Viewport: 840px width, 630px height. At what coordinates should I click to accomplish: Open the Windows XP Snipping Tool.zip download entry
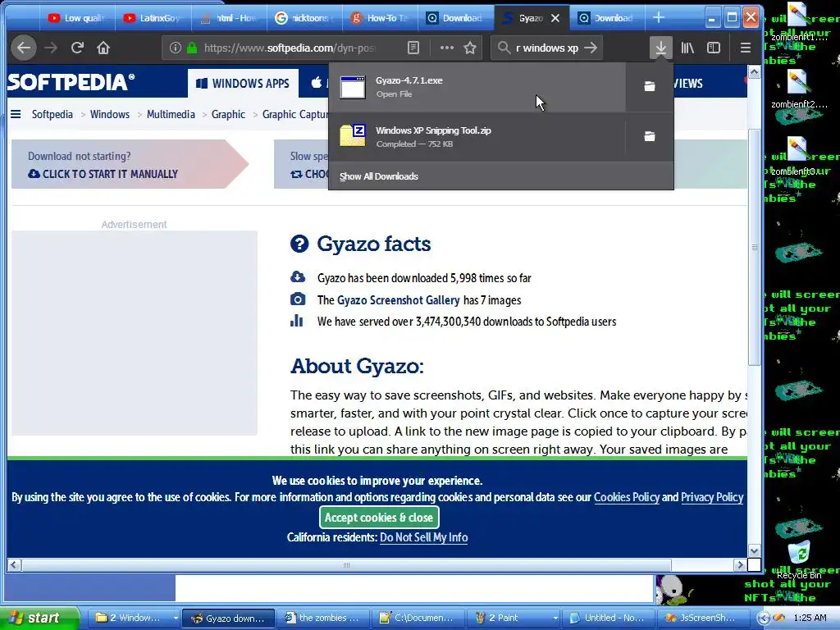click(477, 137)
